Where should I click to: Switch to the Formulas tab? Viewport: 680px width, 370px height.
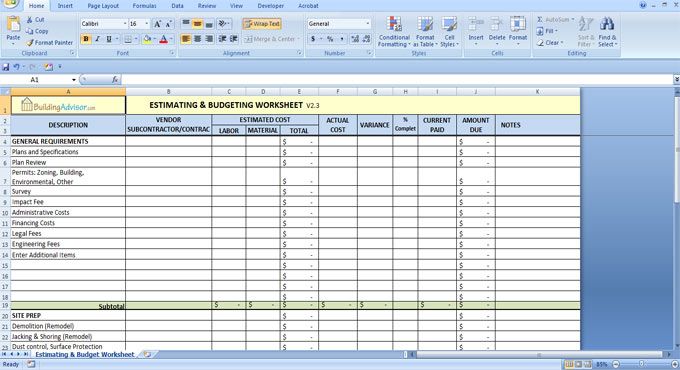coord(144,6)
